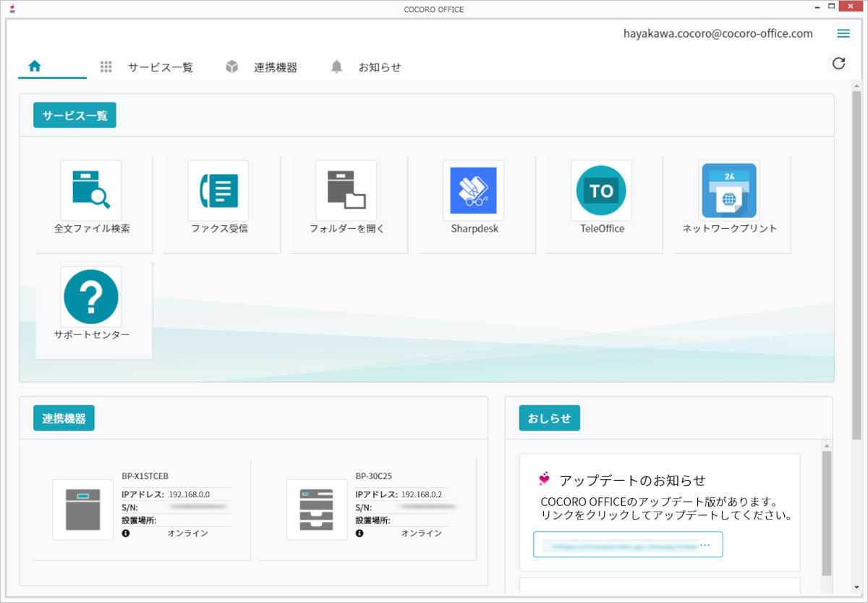Click the サービス一覧 section header button

75,116
